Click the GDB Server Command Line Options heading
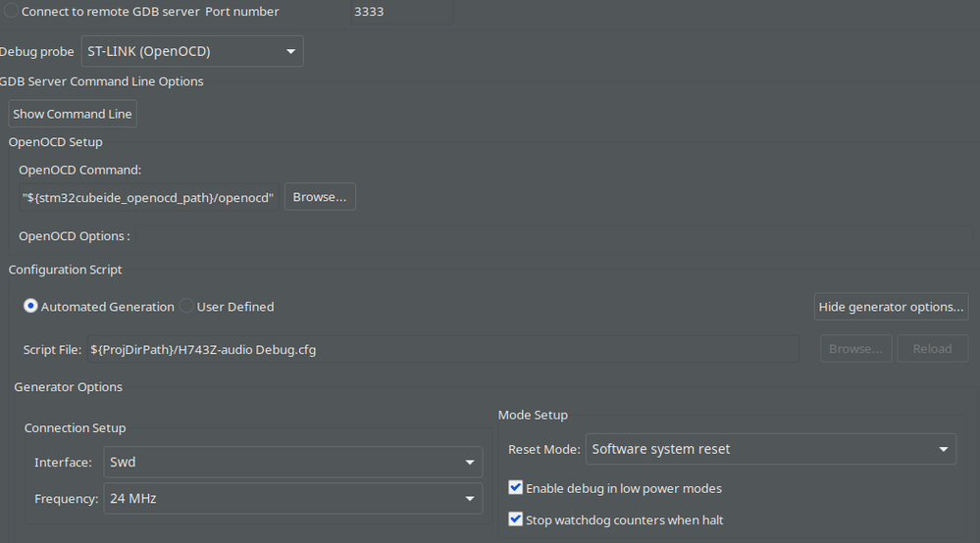This screenshot has width=980, height=543. [x=102, y=81]
